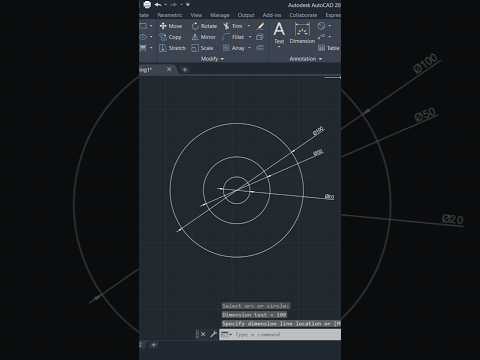Add a new layout tab with plus
480x360 pixels.
point(154,345)
